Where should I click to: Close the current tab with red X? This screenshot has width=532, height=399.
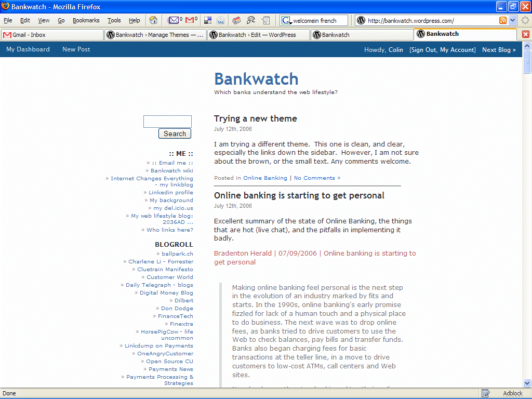click(x=526, y=34)
